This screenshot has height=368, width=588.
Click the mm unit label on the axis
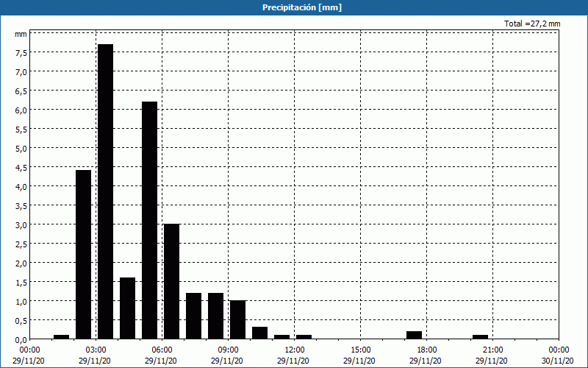tap(21, 35)
